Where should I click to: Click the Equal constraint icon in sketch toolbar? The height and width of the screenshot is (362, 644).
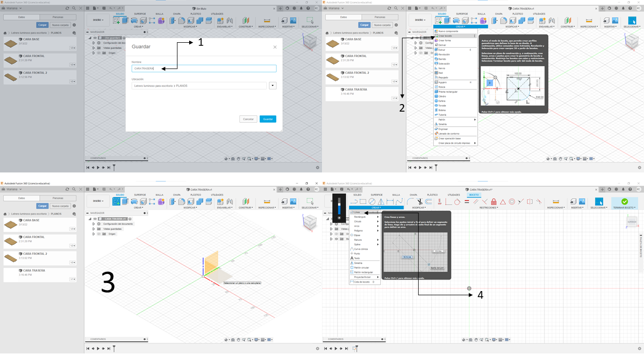point(467,202)
